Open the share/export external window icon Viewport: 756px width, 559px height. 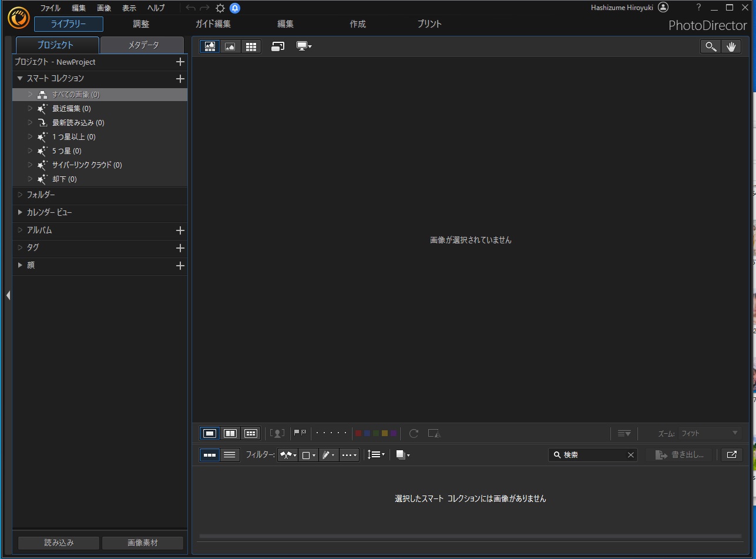(731, 454)
